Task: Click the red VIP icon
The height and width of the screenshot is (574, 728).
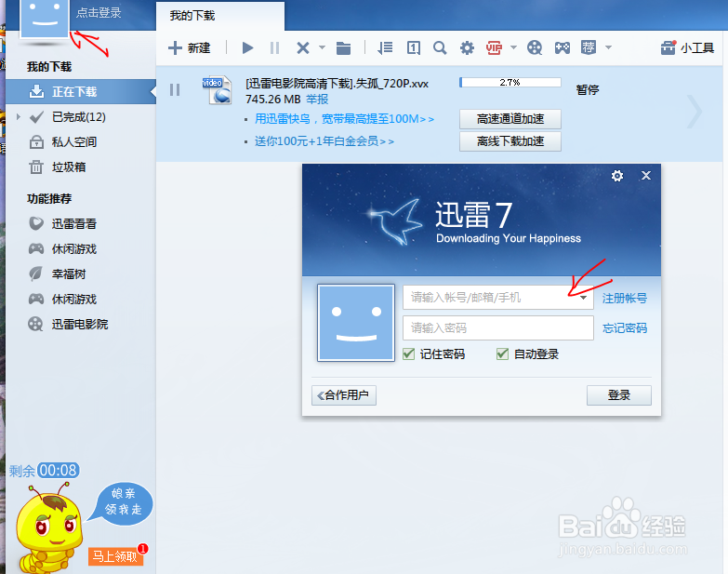Action: pos(494,47)
